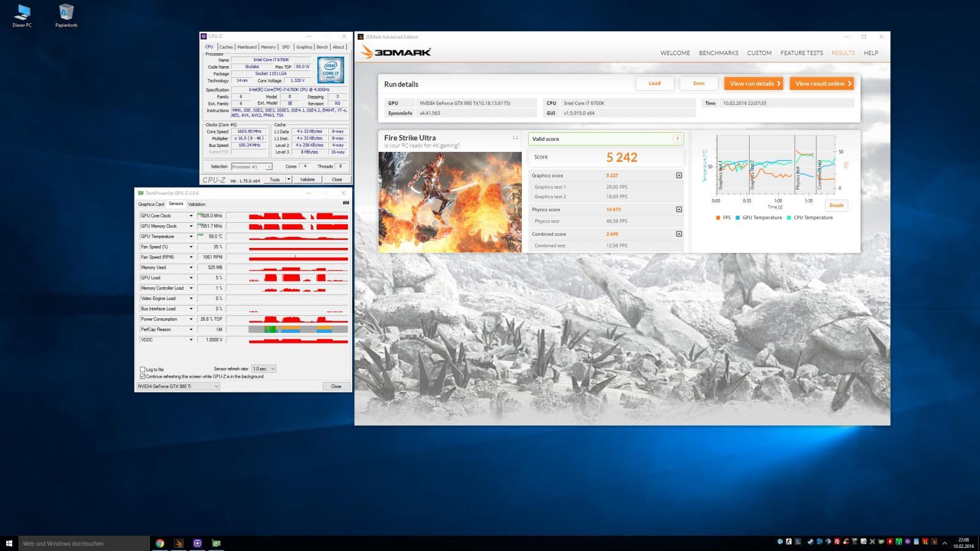Switch to Memory tab in CPU-Z
Image resolution: width=980 pixels, height=551 pixels.
[268, 47]
